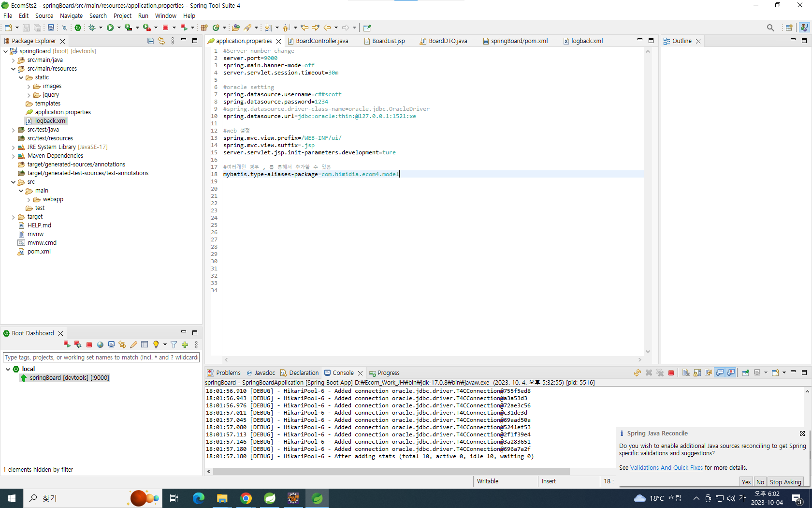
Task: Toggle Link with Console in Boot Dashboard
Action: pyautogui.click(x=122, y=344)
